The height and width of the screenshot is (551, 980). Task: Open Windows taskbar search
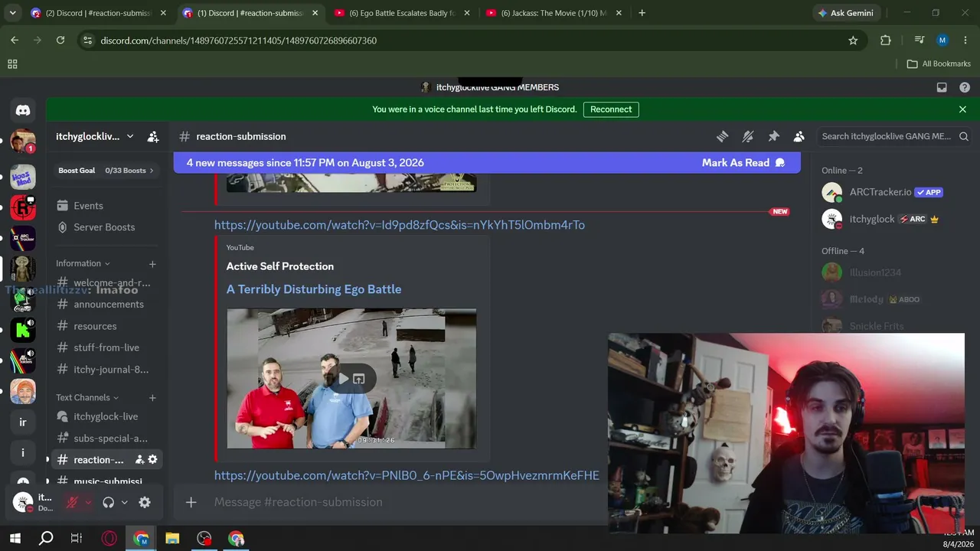click(46, 539)
